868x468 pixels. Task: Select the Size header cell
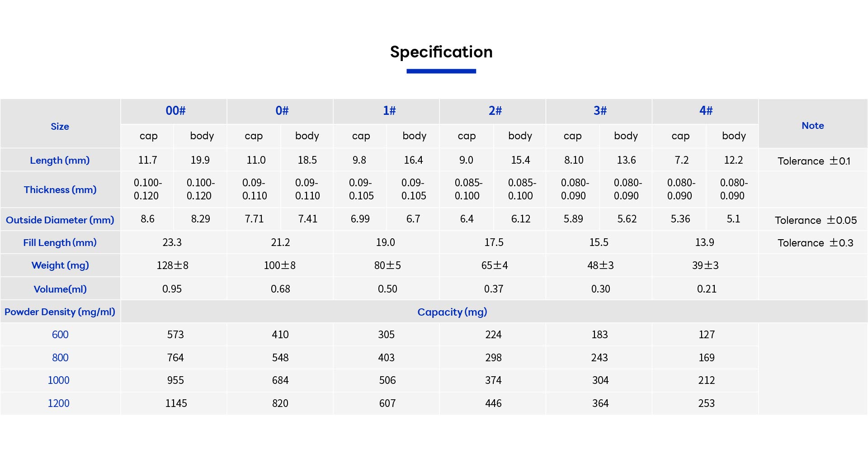coord(60,127)
